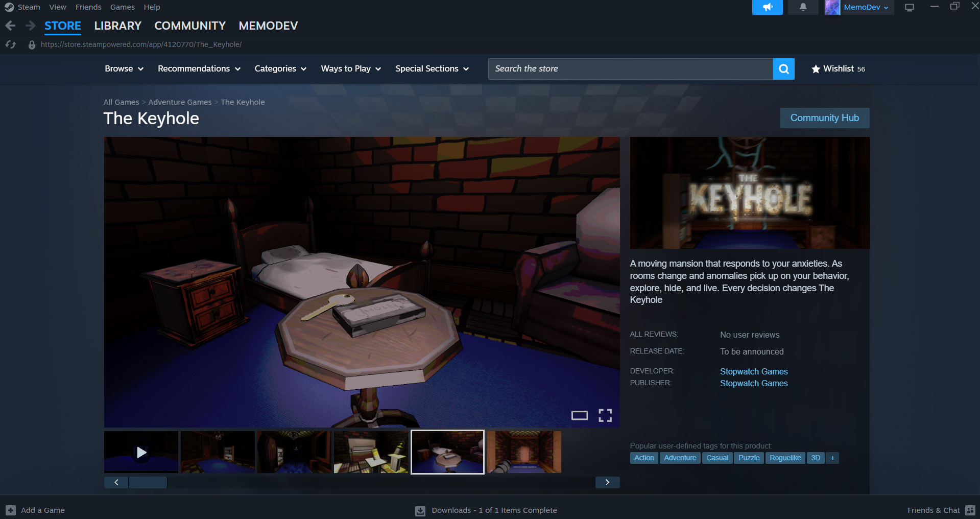Play the trailer video thumbnail

[x=141, y=452]
